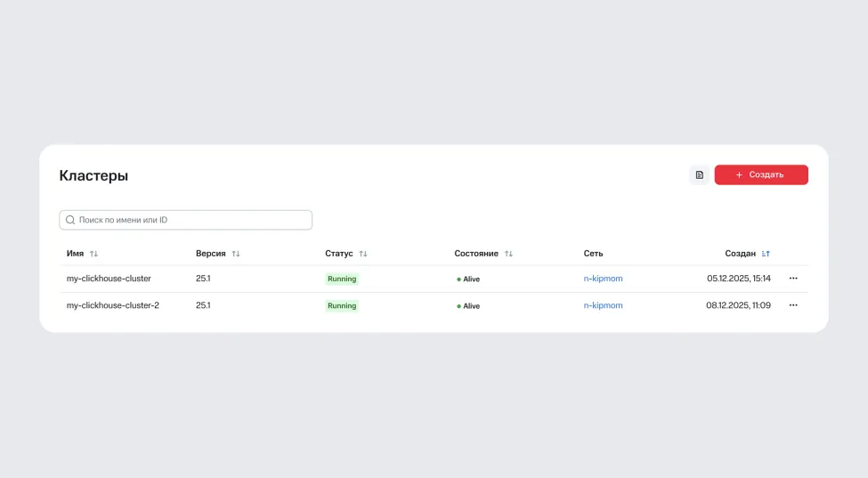Image resolution: width=868 pixels, height=478 pixels.
Task: Open actions menu for my-clickhouse-cluster
Action: (x=793, y=279)
